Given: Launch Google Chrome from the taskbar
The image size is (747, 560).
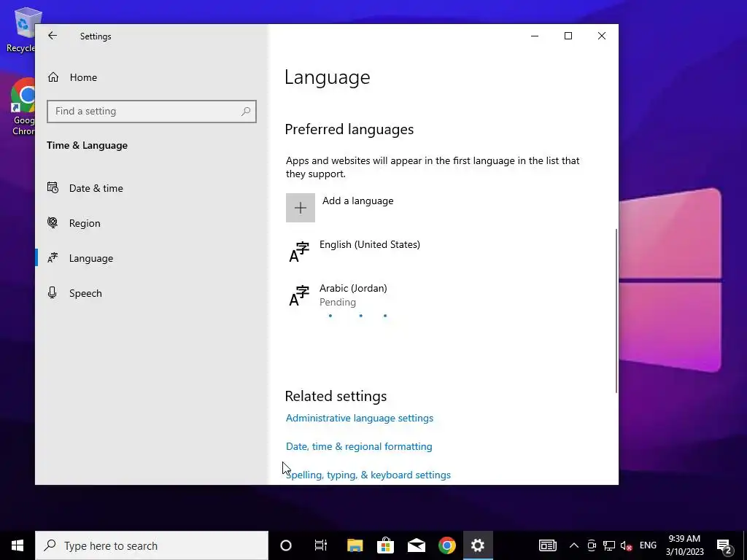Looking at the screenshot, I should point(447,545).
